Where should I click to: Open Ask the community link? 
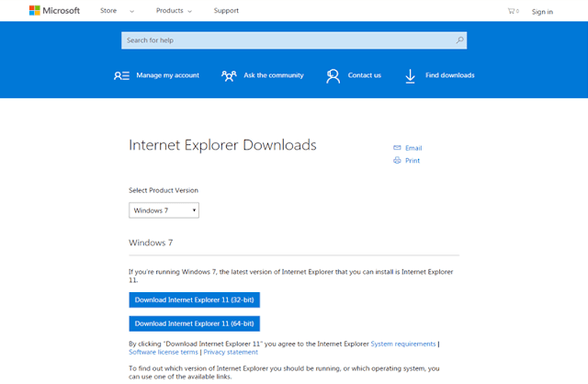click(x=274, y=75)
